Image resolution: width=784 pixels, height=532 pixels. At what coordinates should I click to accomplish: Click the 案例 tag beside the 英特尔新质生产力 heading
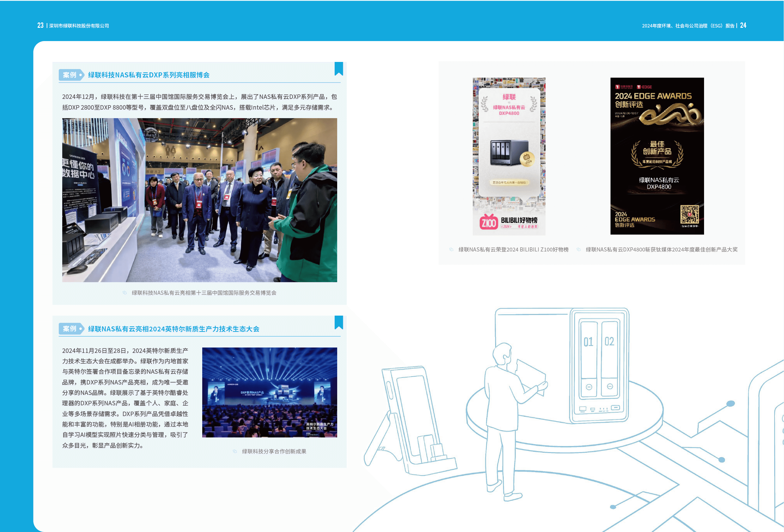click(x=71, y=329)
